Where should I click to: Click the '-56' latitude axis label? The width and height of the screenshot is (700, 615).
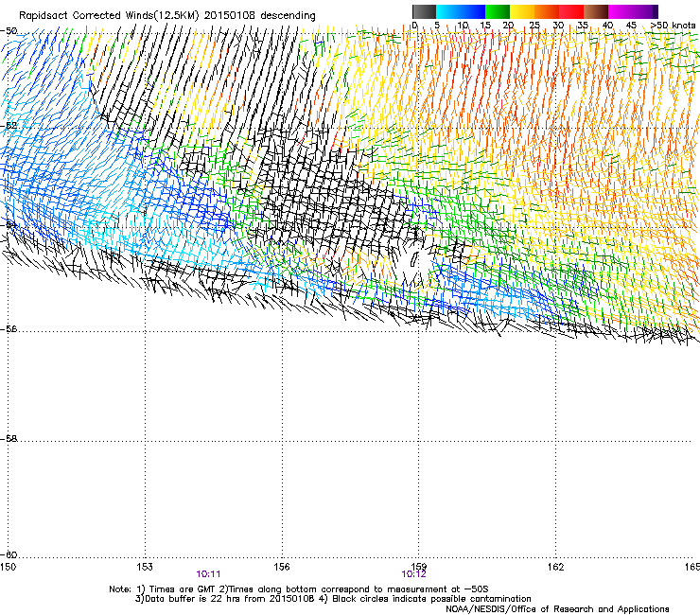(9, 329)
